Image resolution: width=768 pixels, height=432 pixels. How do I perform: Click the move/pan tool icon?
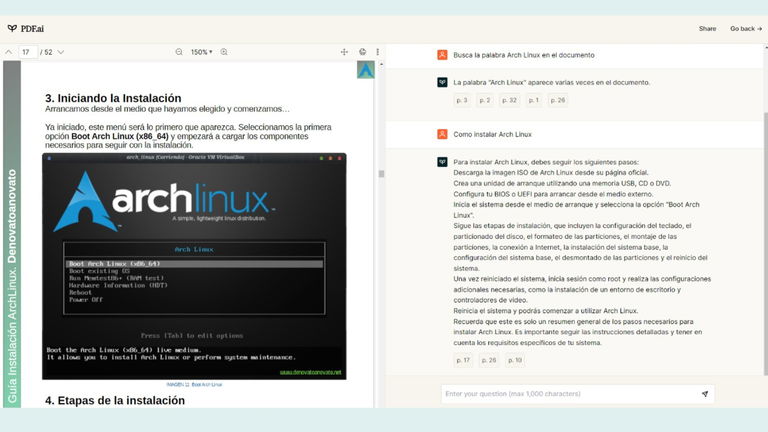tap(344, 52)
